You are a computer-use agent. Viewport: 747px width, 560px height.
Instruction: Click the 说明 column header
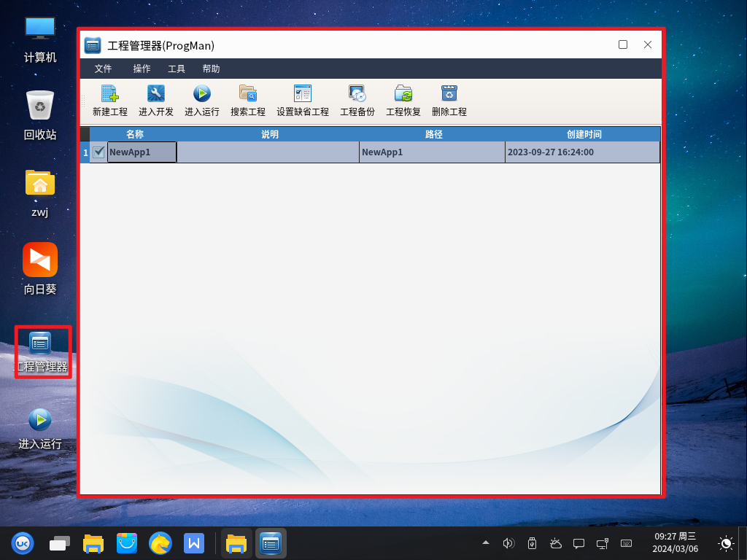tap(270, 134)
